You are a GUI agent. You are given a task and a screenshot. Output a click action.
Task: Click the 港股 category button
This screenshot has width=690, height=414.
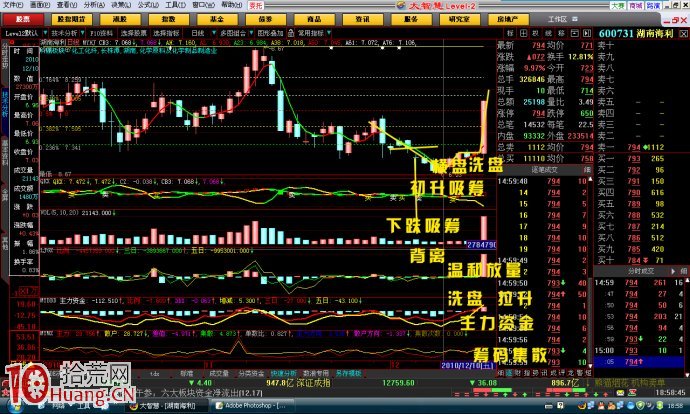(120, 19)
